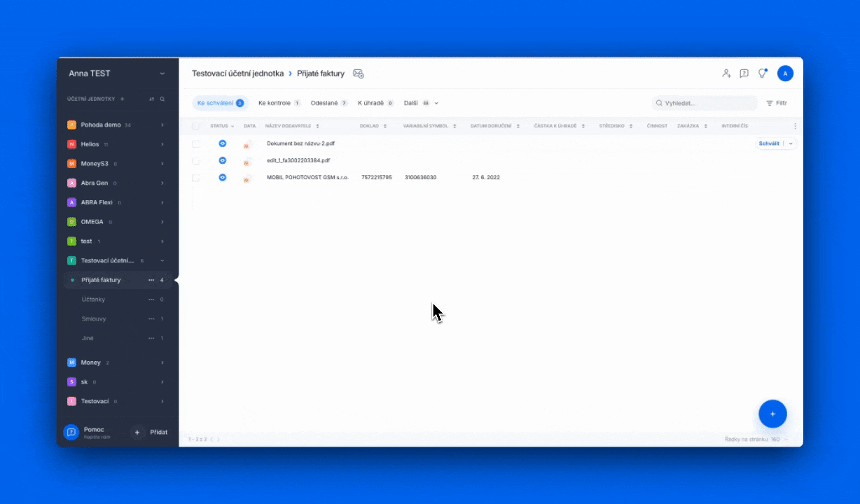Open the Filtr button

coord(777,103)
